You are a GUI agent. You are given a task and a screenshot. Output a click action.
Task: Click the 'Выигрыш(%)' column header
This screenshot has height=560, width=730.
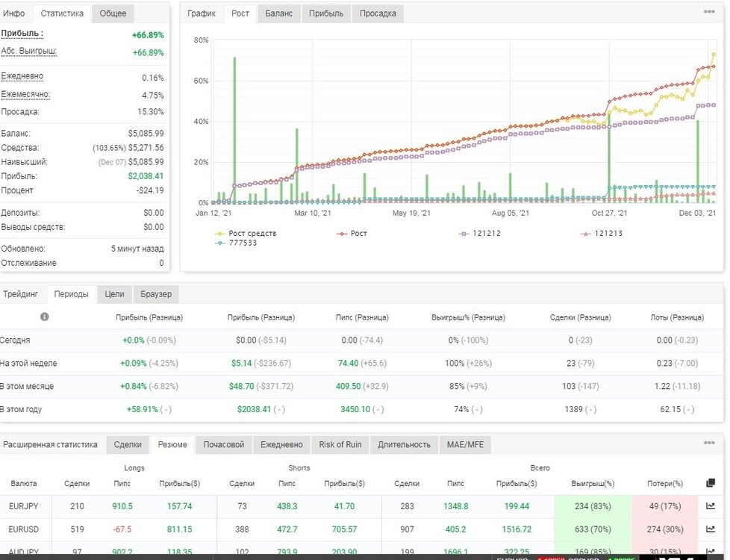[593, 484]
